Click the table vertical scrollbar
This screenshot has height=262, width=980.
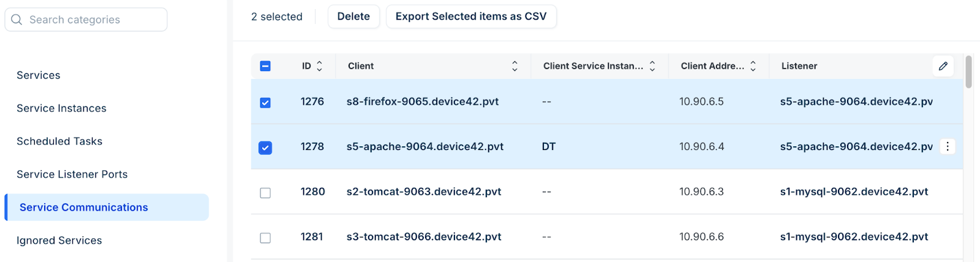coord(968,72)
